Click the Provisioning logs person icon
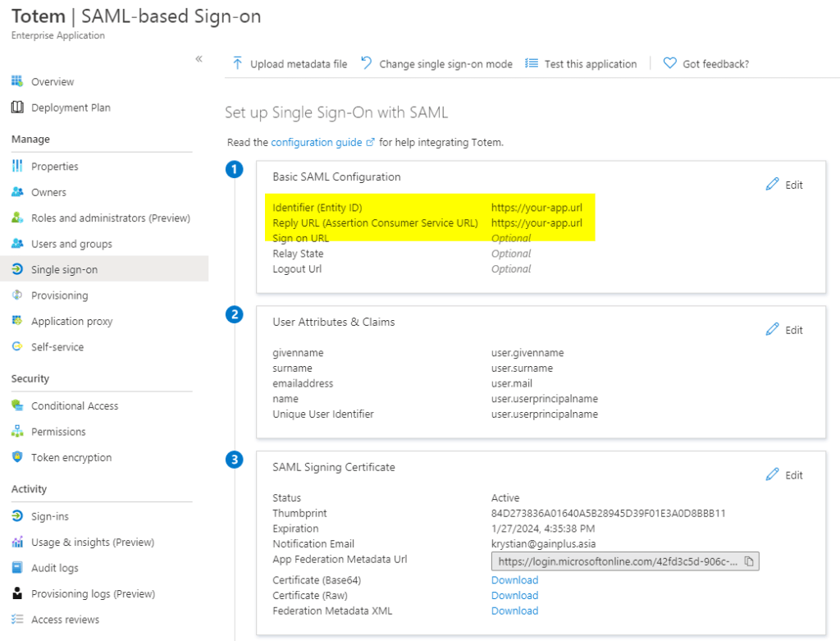Screen dimensions: 840x641 click(x=17, y=593)
